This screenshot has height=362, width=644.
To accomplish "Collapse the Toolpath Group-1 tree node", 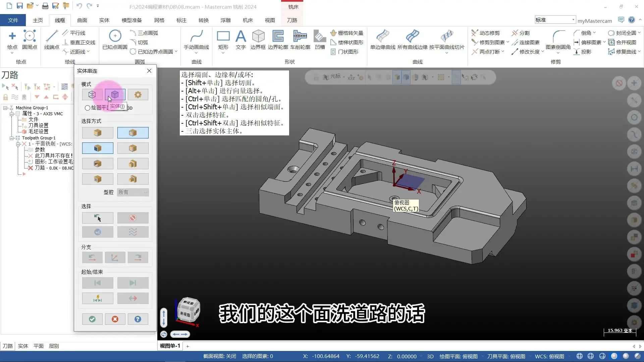I will coord(12,138).
